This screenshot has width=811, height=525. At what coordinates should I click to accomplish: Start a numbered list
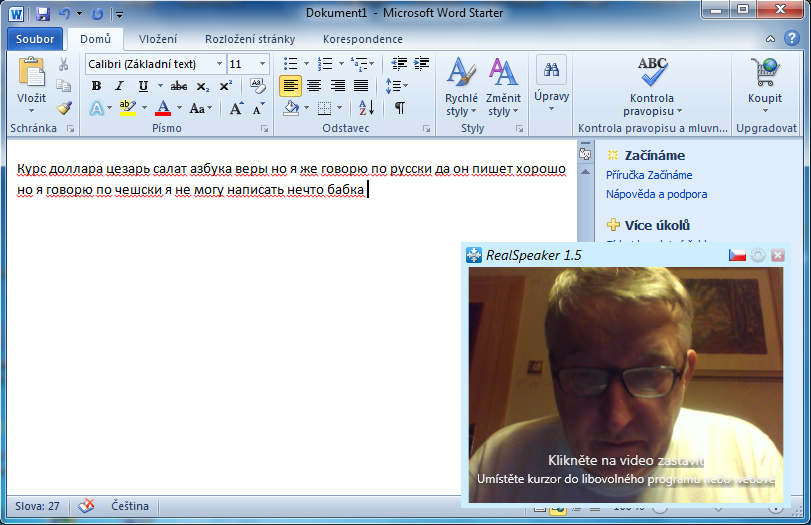pyautogui.click(x=325, y=64)
